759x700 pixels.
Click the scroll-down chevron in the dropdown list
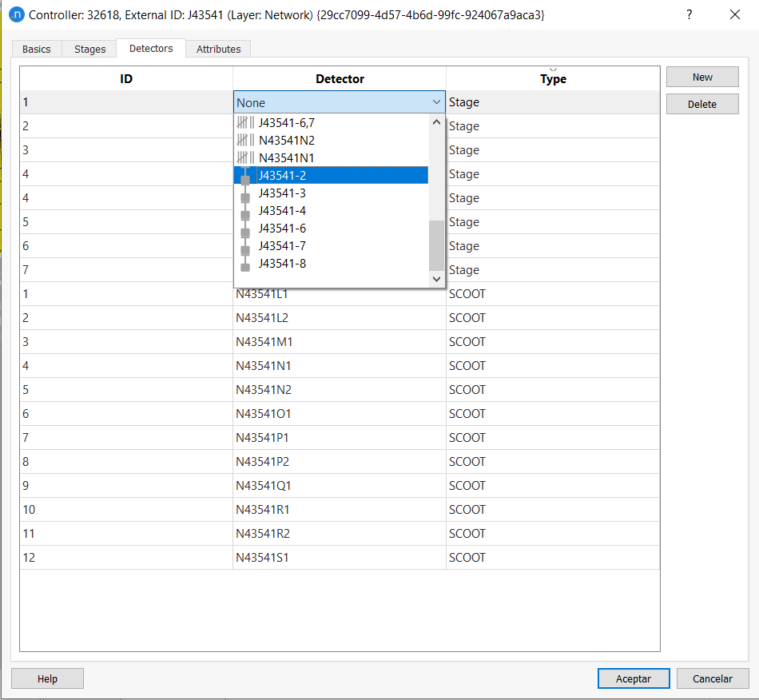tap(435, 280)
